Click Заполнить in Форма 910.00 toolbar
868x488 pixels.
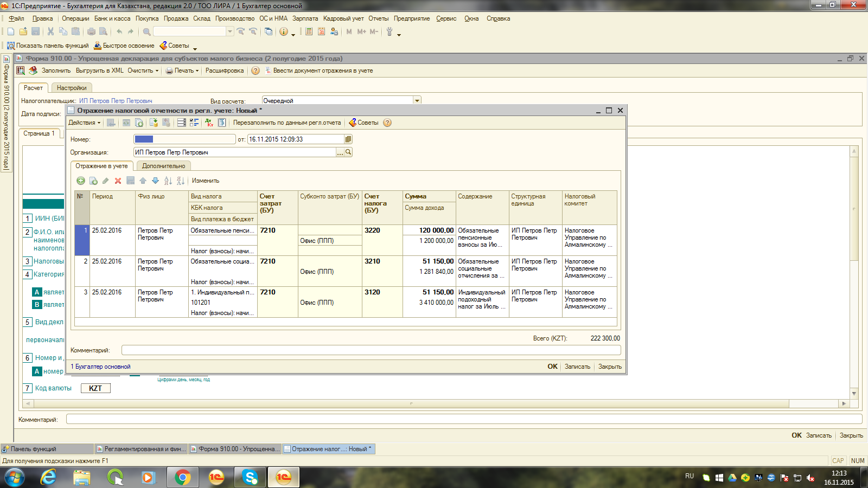56,70
